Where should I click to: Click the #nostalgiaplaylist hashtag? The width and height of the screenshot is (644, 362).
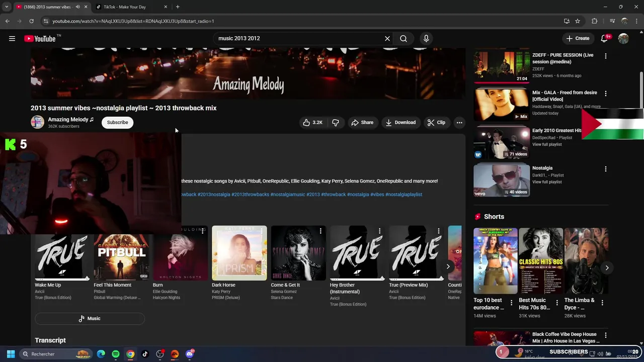coord(404,195)
